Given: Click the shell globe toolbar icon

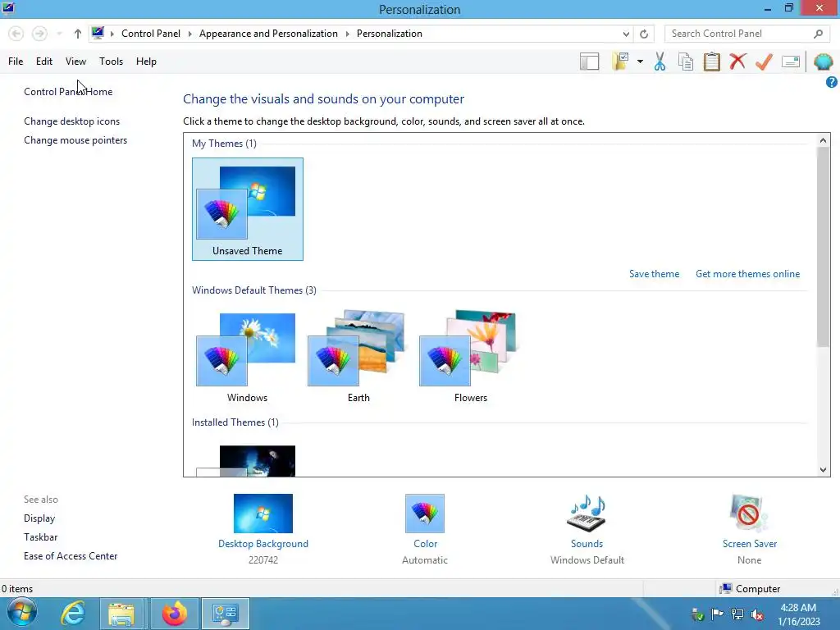Looking at the screenshot, I should [823, 62].
